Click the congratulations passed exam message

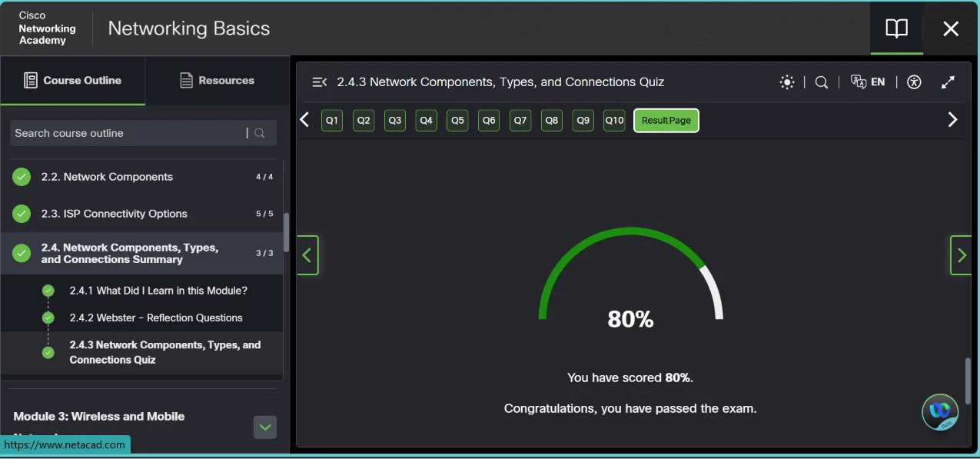(x=630, y=408)
